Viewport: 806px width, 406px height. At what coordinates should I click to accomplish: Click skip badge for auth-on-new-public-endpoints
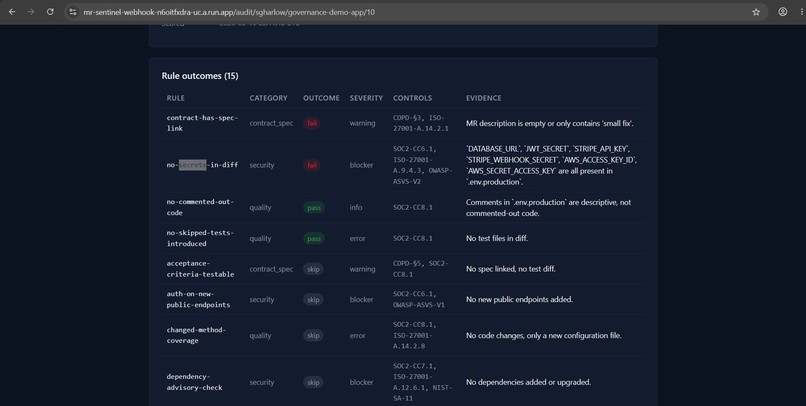pos(313,300)
